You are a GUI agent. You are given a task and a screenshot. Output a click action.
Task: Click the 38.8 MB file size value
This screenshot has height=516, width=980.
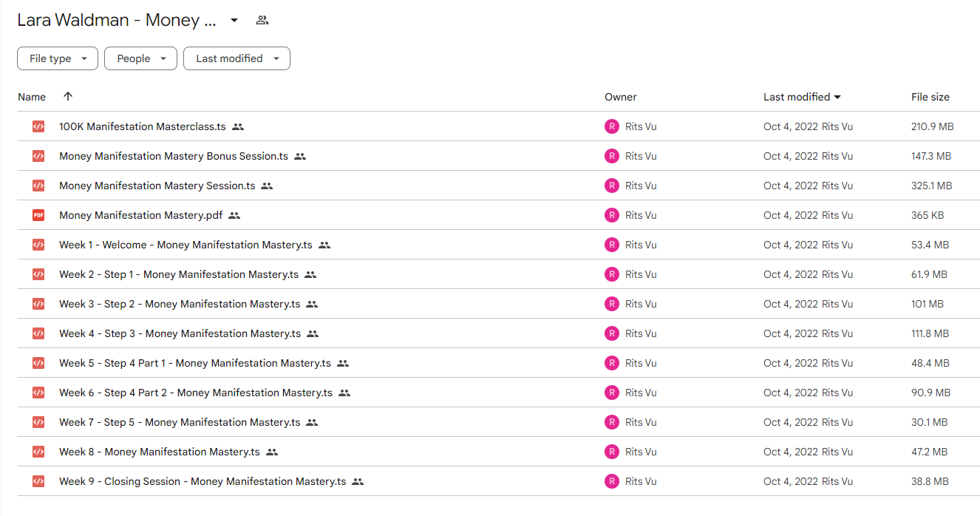point(930,481)
